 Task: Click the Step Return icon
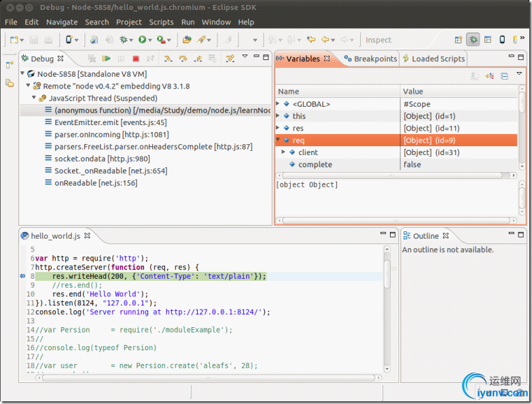pyautogui.click(x=198, y=58)
